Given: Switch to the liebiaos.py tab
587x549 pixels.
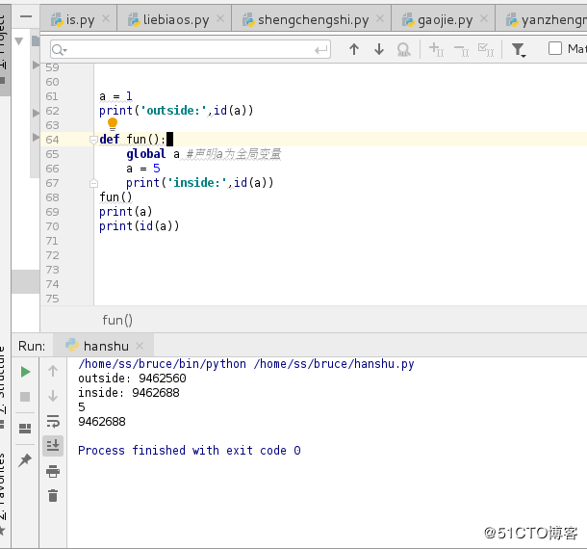Looking at the screenshot, I should pyautogui.click(x=174, y=19).
